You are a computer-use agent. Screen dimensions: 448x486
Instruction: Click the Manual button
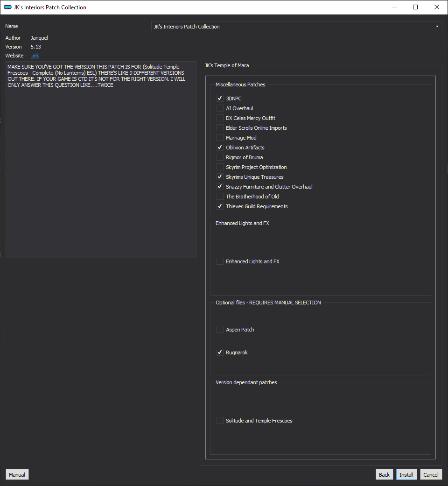[x=17, y=474]
